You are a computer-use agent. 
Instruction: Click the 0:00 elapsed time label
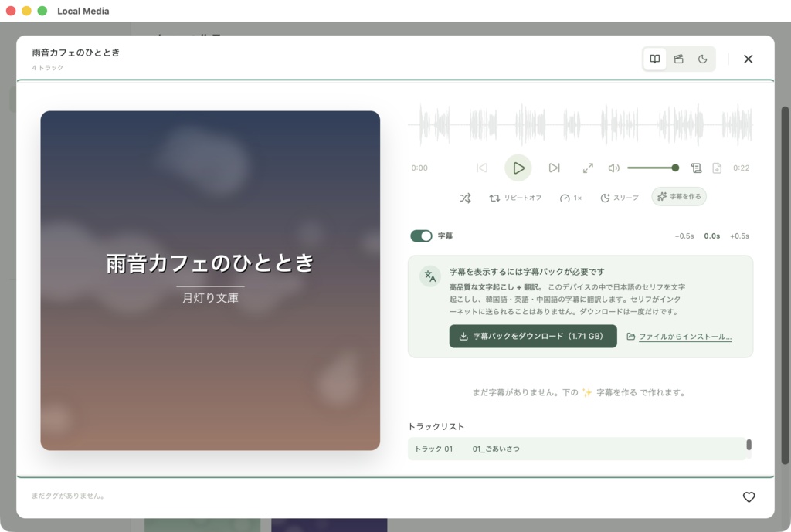click(x=419, y=168)
